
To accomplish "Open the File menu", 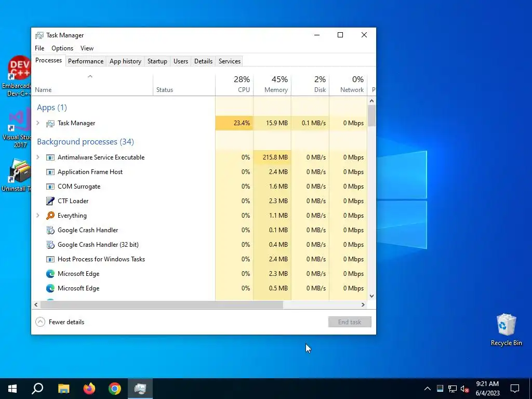I will [x=39, y=48].
